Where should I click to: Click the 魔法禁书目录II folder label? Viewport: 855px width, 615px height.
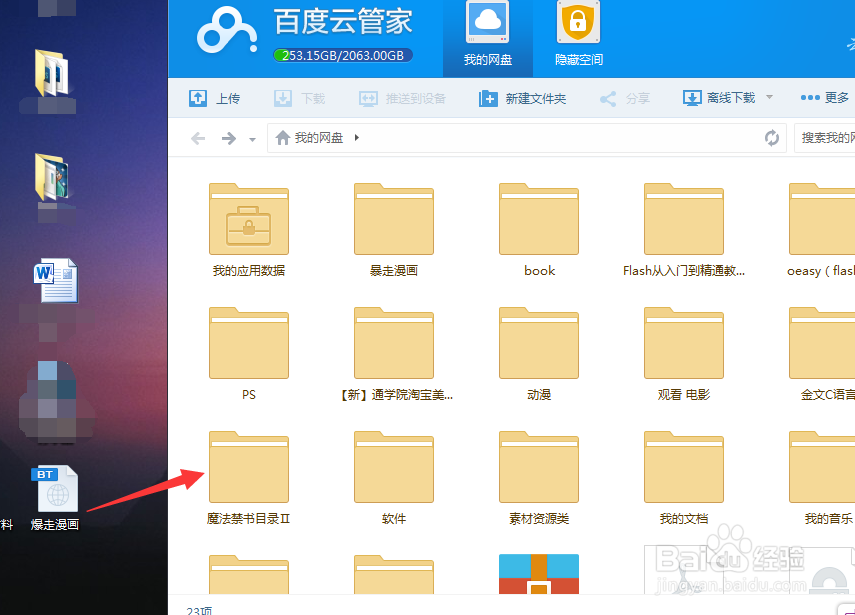(248, 518)
